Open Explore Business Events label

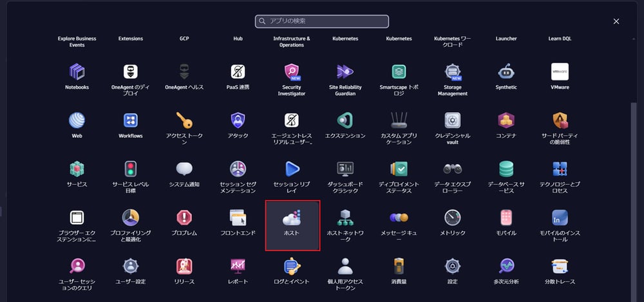[77, 42]
